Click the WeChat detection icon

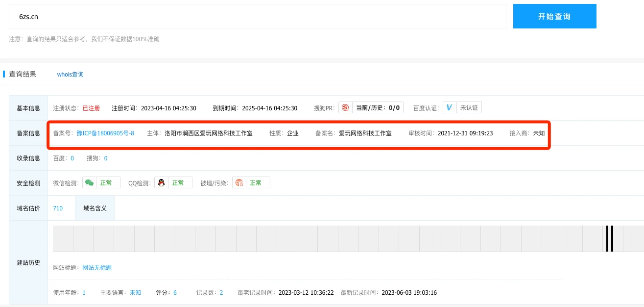point(89,183)
